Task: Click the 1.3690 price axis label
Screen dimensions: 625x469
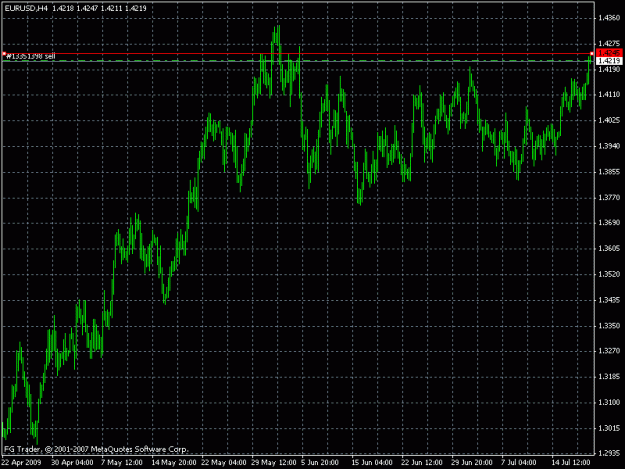Action: [609, 223]
